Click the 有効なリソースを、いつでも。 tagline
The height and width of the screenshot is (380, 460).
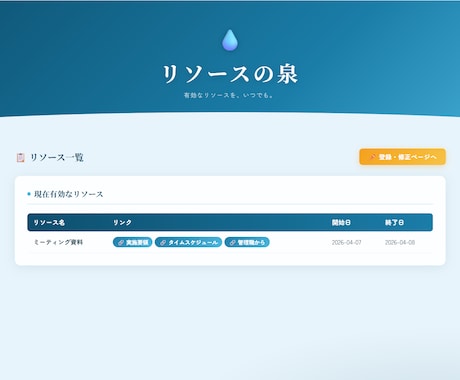[x=229, y=95]
